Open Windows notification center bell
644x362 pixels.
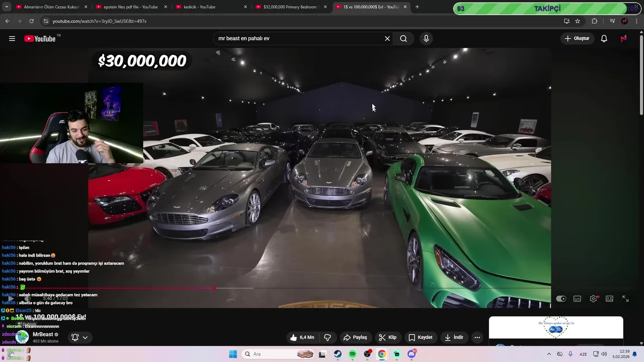[x=635, y=354]
